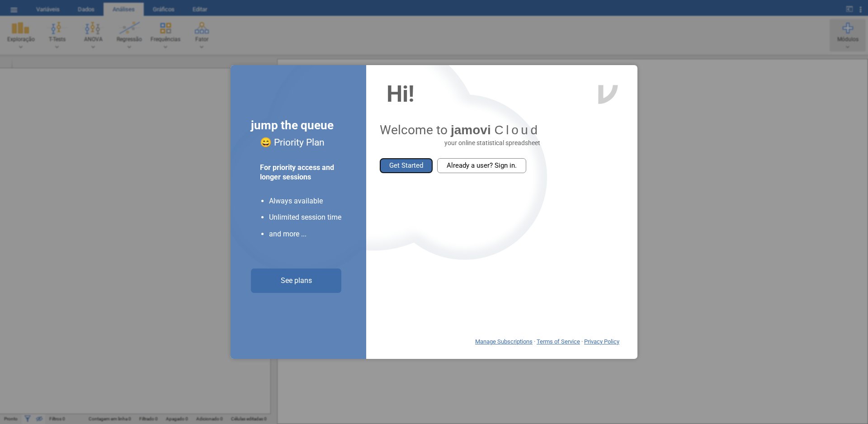
Task: Click the 'Filtros 0' status text
Action: click(57, 419)
